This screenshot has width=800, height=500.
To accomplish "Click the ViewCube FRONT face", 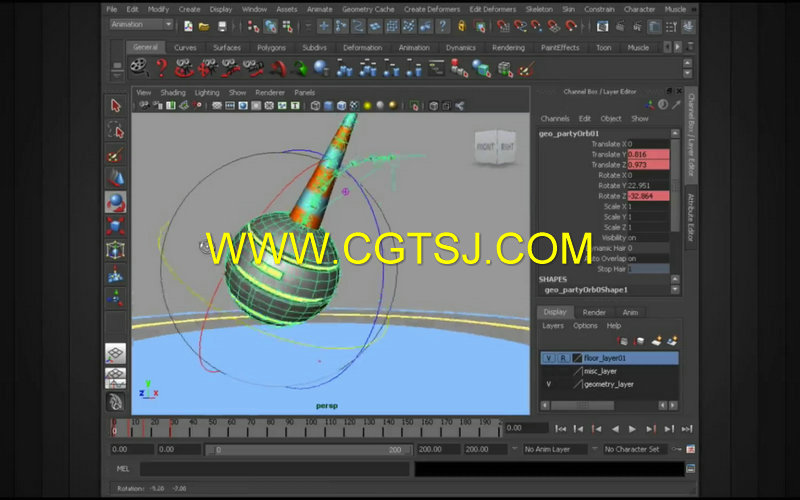I will (485, 147).
